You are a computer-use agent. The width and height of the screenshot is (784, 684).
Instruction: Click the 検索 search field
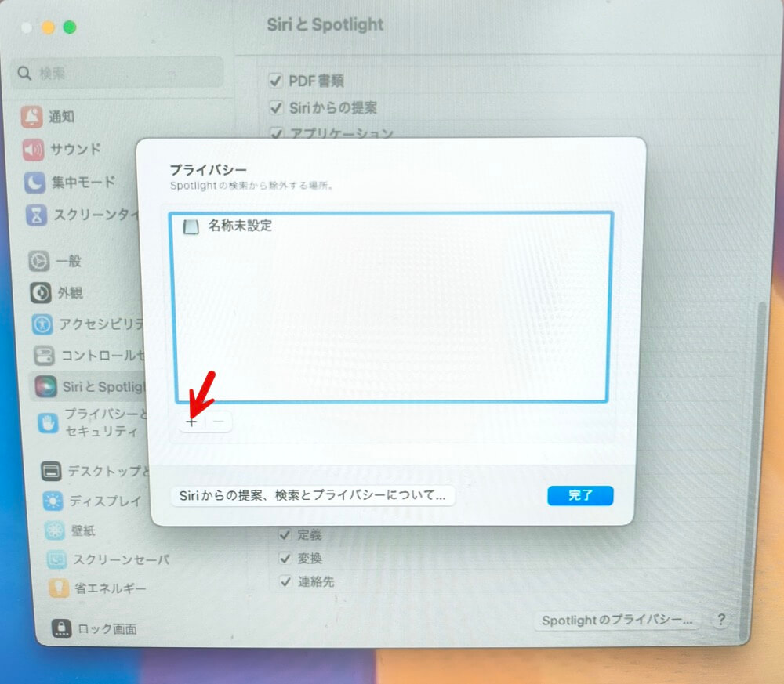point(118,73)
